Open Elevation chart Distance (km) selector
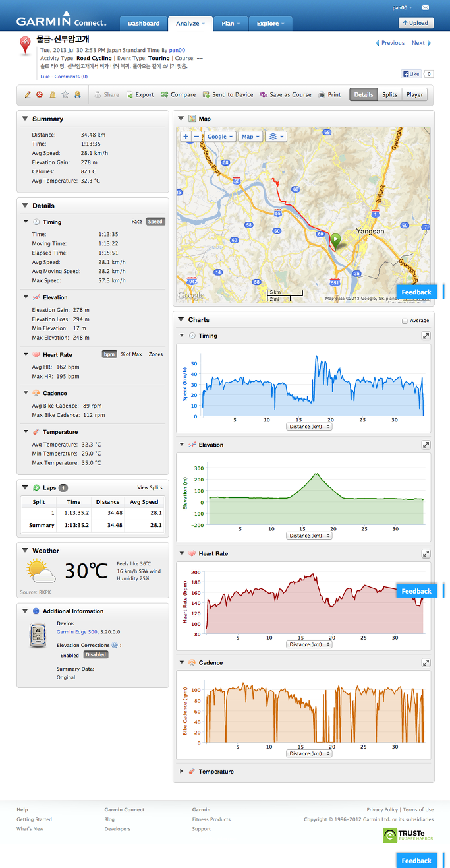This screenshot has height=868, width=450. pos(310,536)
